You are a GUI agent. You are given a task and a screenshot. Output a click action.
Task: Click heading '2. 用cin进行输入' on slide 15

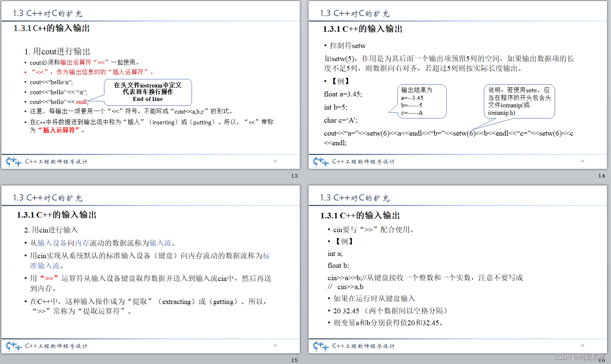pyautogui.click(x=51, y=230)
